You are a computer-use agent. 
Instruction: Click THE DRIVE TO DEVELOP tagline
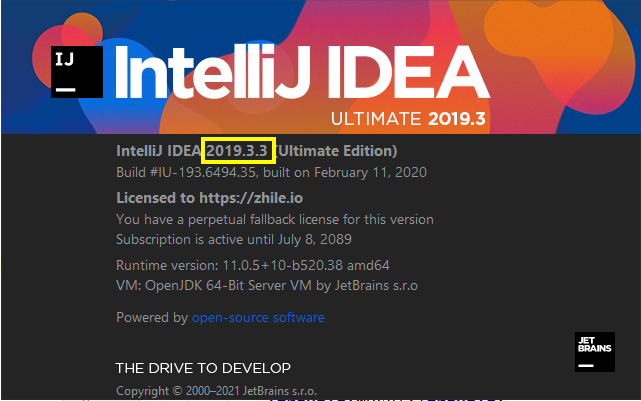[x=203, y=368]
